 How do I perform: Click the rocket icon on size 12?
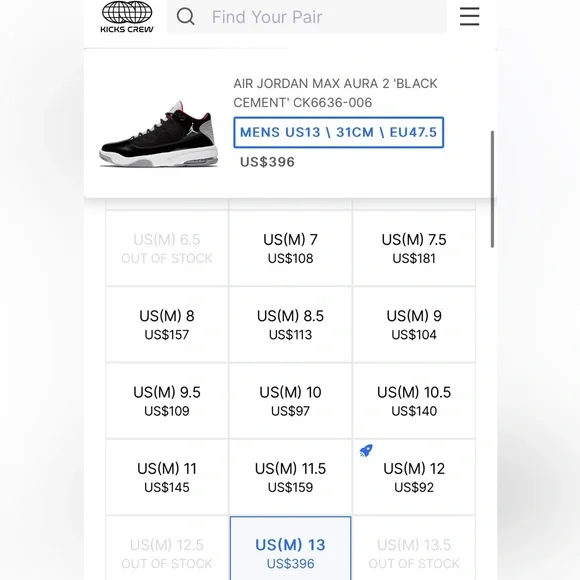click(366, 450)
